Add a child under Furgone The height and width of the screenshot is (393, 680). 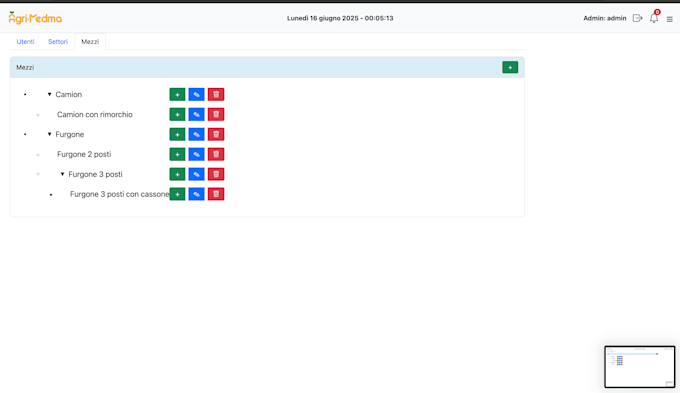177,134
